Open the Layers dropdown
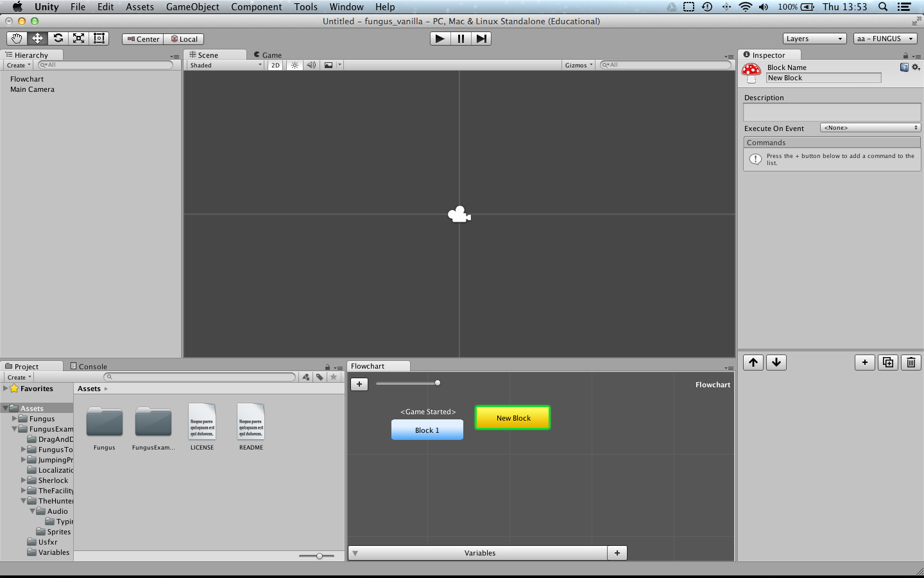 (815, 39)
